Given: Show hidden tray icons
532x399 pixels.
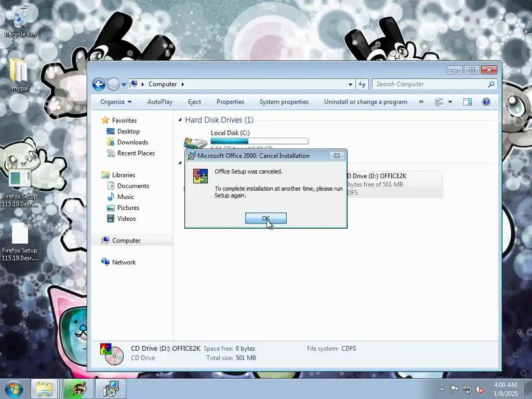Looking at the screenshot, I should [442, 389].
